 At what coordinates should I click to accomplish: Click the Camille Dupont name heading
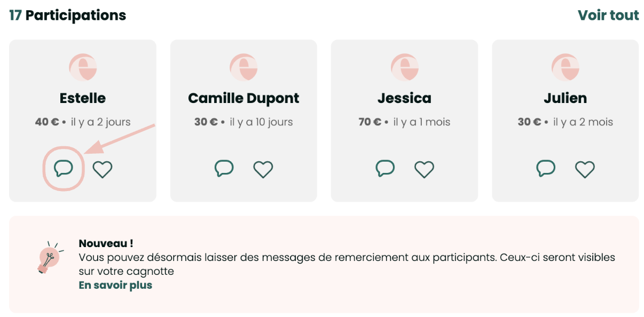pos(244,98)
